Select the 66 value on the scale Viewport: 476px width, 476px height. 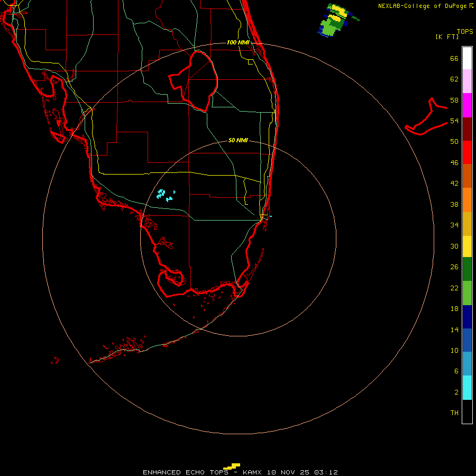point(454,58)
